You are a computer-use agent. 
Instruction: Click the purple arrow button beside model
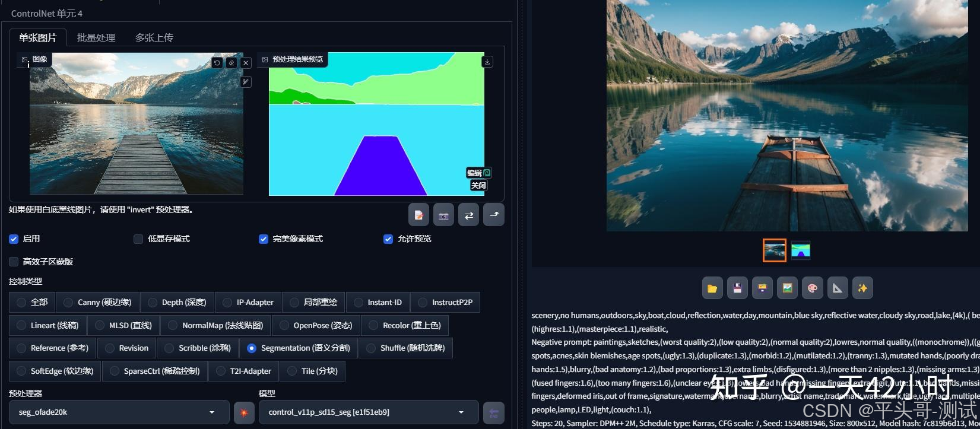(x=494, y=412)
